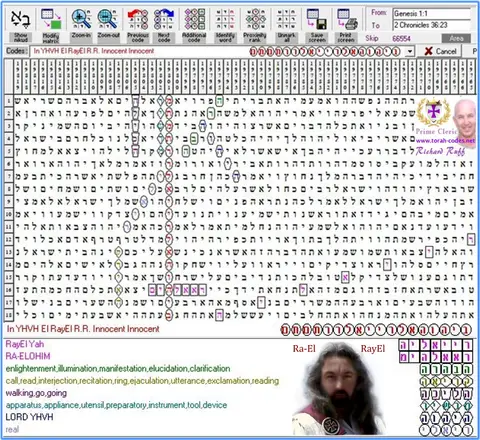This screenshot has height=440, width=480.
Task: Select matrix row header 1
Action: click(9, 100)
